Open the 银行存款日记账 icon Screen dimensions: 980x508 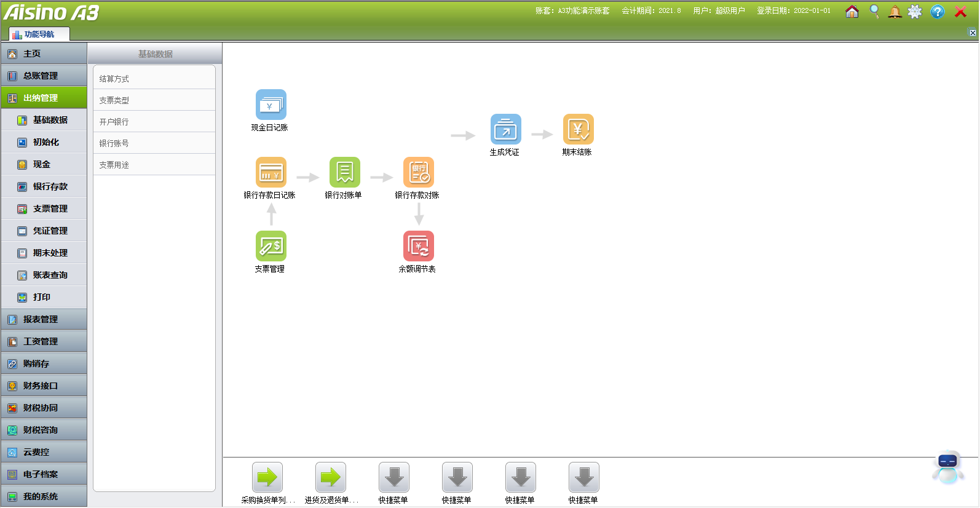pos(271,173)
